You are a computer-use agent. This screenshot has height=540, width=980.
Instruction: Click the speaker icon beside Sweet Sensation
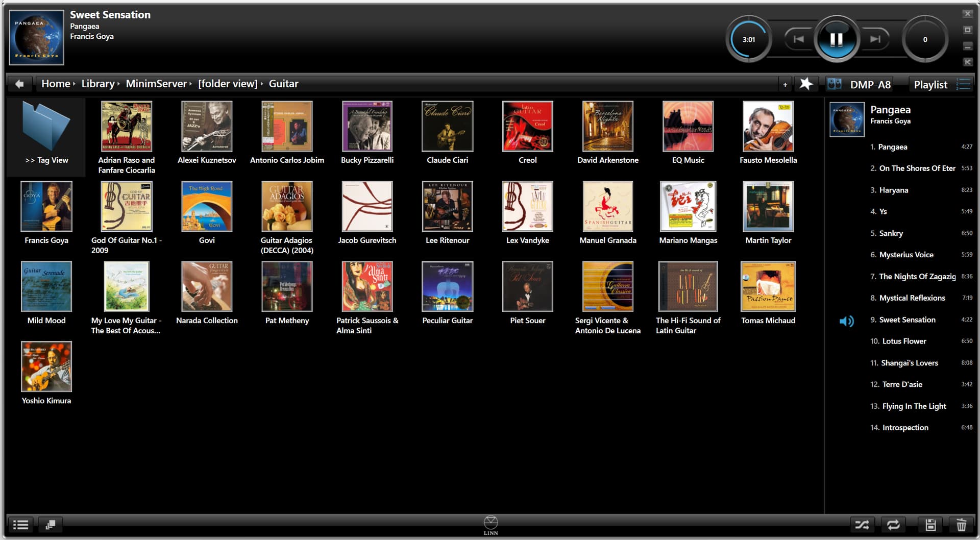pos(846,321)
